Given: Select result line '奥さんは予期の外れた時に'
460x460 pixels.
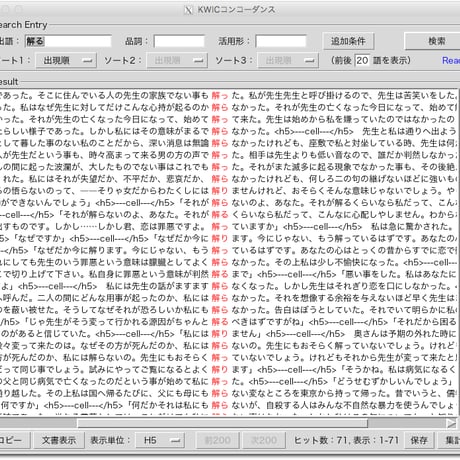Looking at the screenshot, I should click(230, 334).
